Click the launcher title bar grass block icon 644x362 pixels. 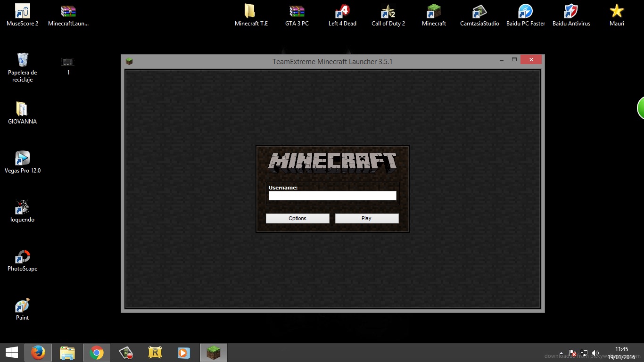129,61
